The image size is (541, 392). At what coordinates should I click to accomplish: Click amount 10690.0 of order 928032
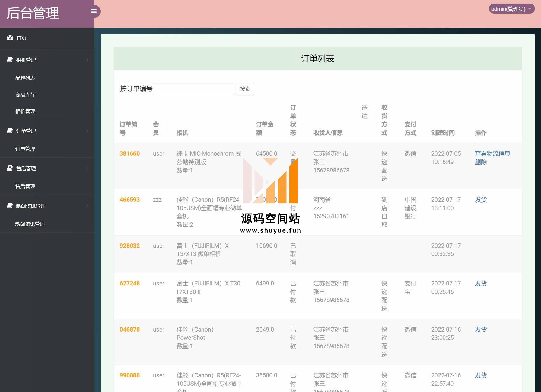click(x=267, y=246)
